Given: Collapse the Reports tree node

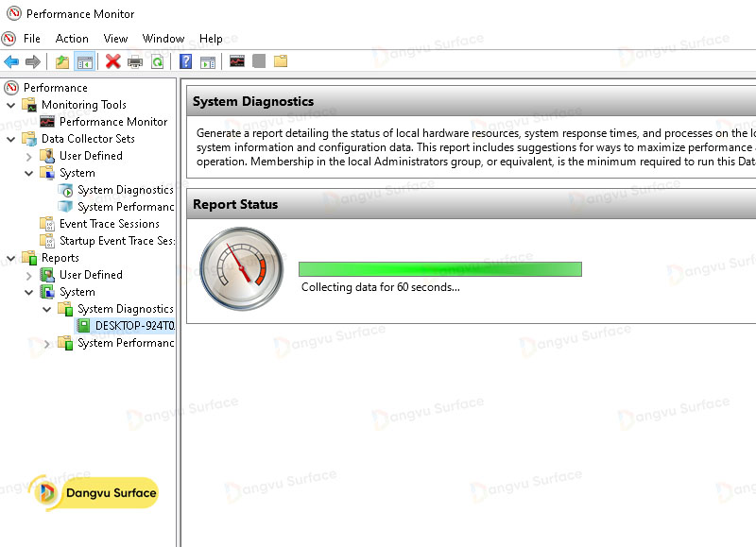Looking at the screenshot, I should click(11, 258).
